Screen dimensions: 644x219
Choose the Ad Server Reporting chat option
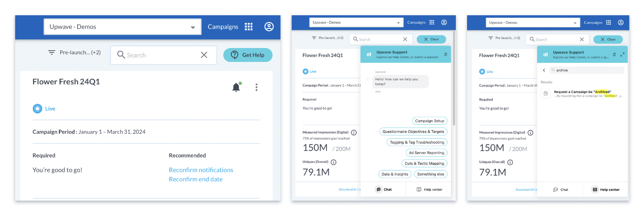pos(427,153)
